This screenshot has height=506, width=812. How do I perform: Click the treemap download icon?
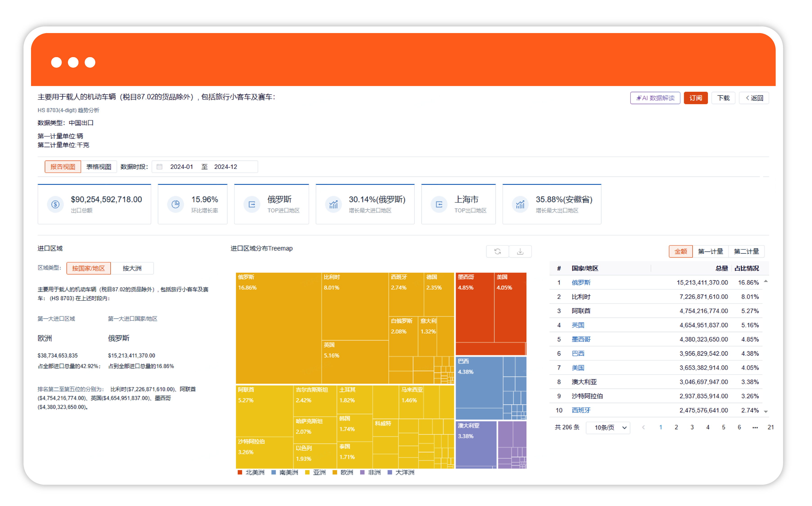point(520,251)
